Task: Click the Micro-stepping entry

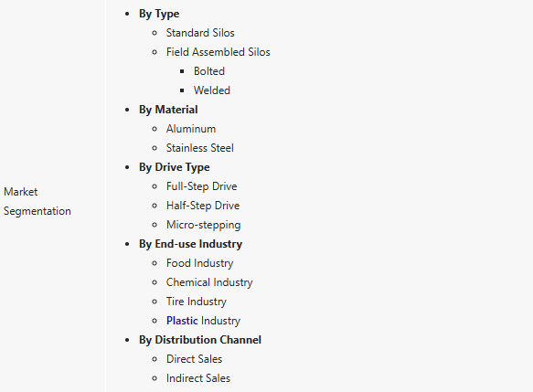Action: coord(204,225)
